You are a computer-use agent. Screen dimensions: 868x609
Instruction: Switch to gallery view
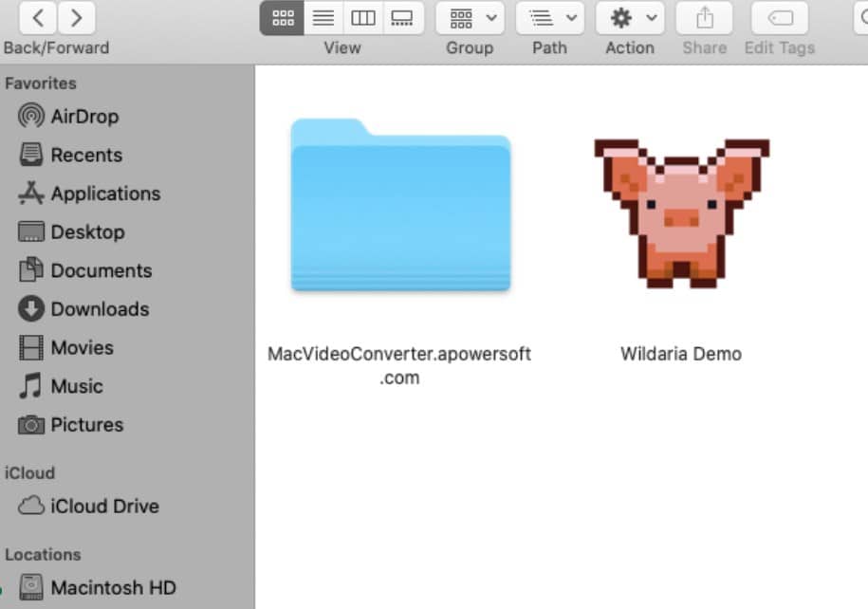point(402,18)
